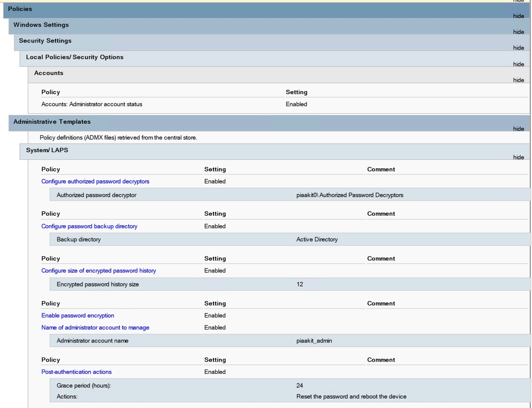Select the 'Grace period (hours):' label
The height and width of the screenshot is (408, 532).
(84, 386)
